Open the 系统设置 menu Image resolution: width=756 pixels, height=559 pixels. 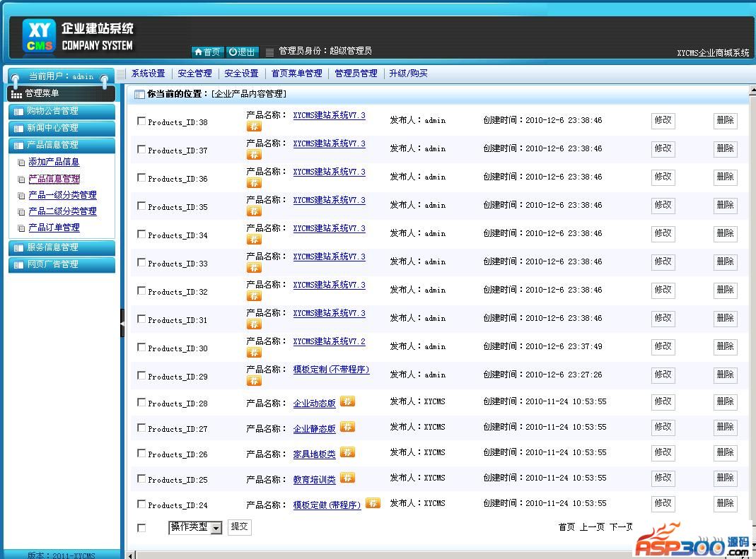(x=148, y=73)
